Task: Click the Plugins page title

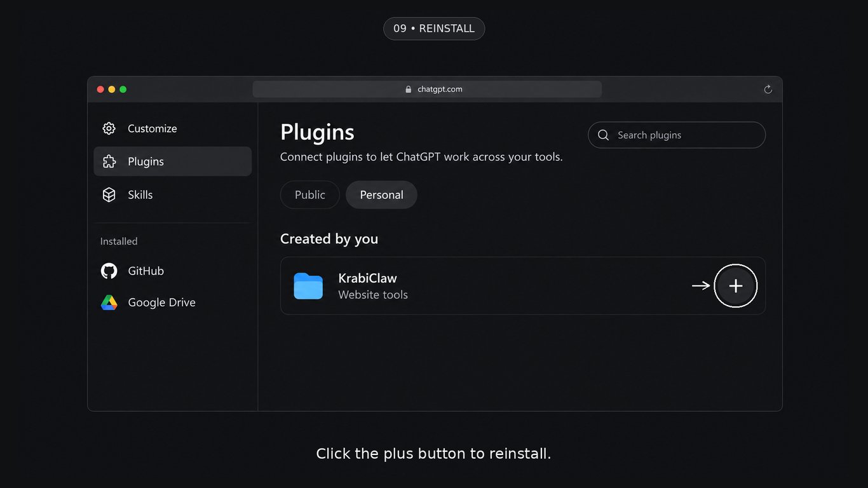Action: point(317,132)
